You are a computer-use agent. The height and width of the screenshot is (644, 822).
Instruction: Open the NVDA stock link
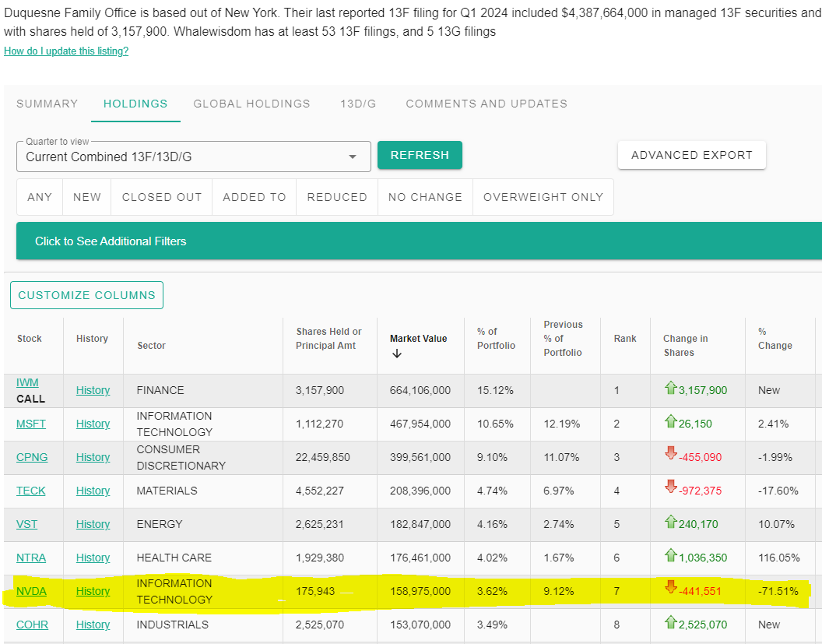(31, 592)
